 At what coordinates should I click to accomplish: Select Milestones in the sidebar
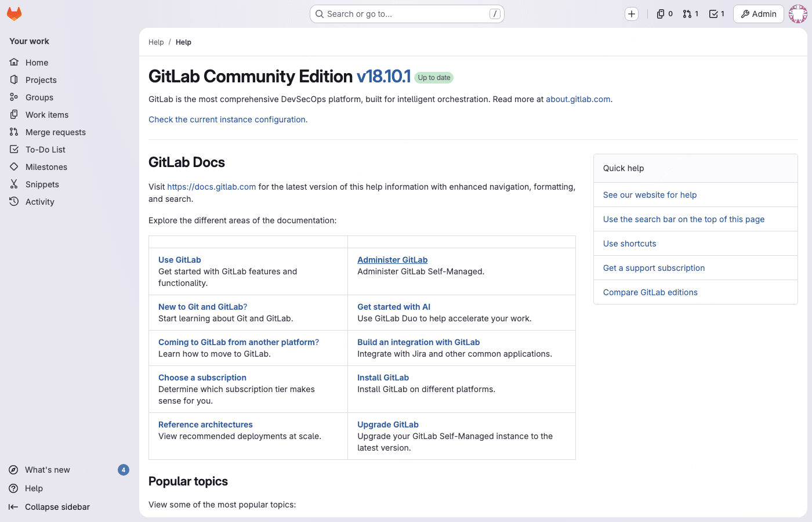point(43,166)
